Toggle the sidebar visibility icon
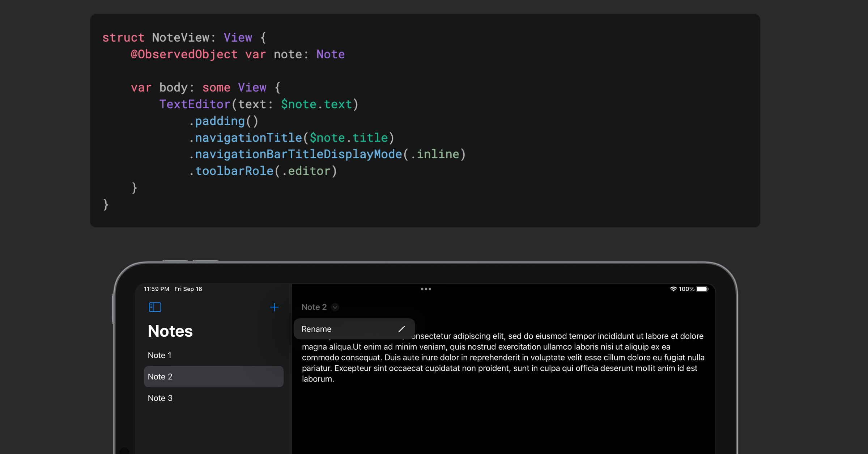The height and width of the screenshot is (454, 868). [155, 307]
